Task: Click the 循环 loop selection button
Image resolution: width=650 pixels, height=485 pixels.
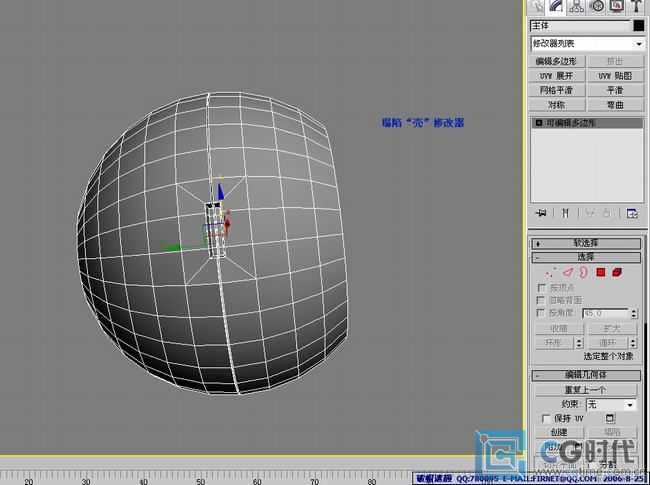Action: 607,343
